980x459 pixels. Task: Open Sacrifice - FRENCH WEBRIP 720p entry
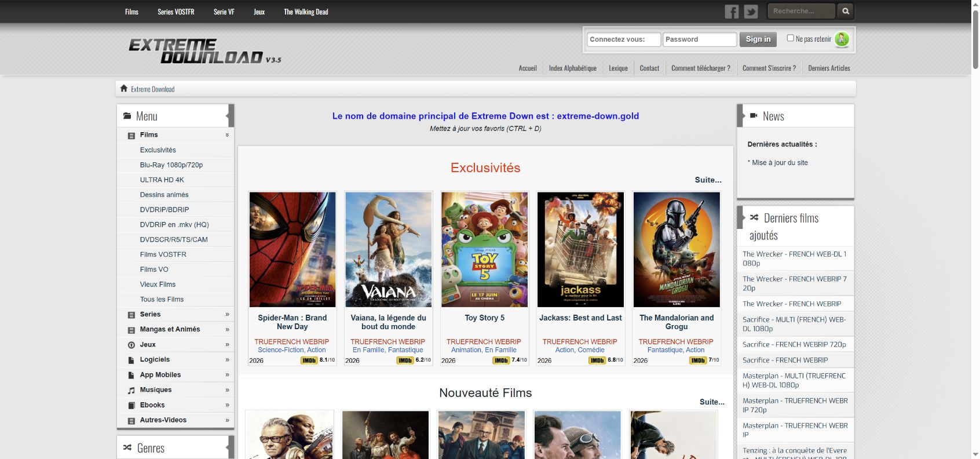(x=794, y=344)
